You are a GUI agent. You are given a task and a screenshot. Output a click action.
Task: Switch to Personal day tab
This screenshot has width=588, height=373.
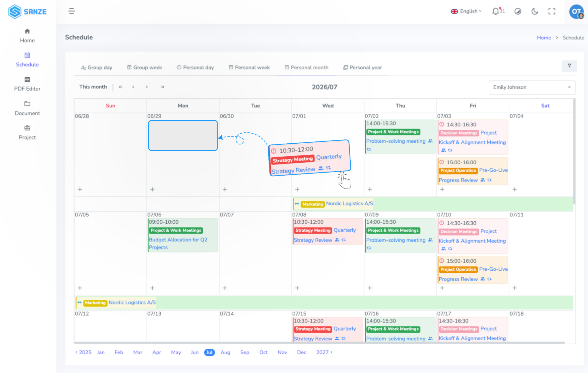coord(195,68)
